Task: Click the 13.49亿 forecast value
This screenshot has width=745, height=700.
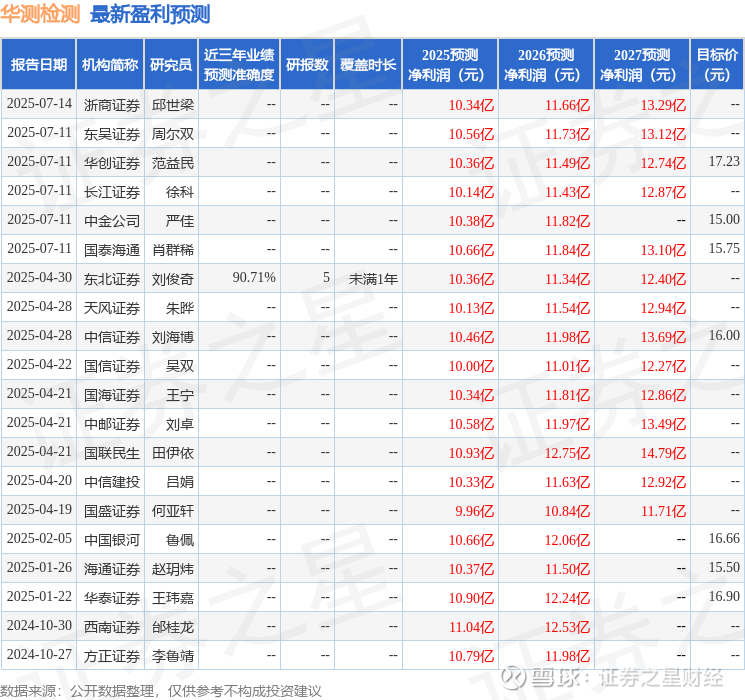Action: (663, 424)
